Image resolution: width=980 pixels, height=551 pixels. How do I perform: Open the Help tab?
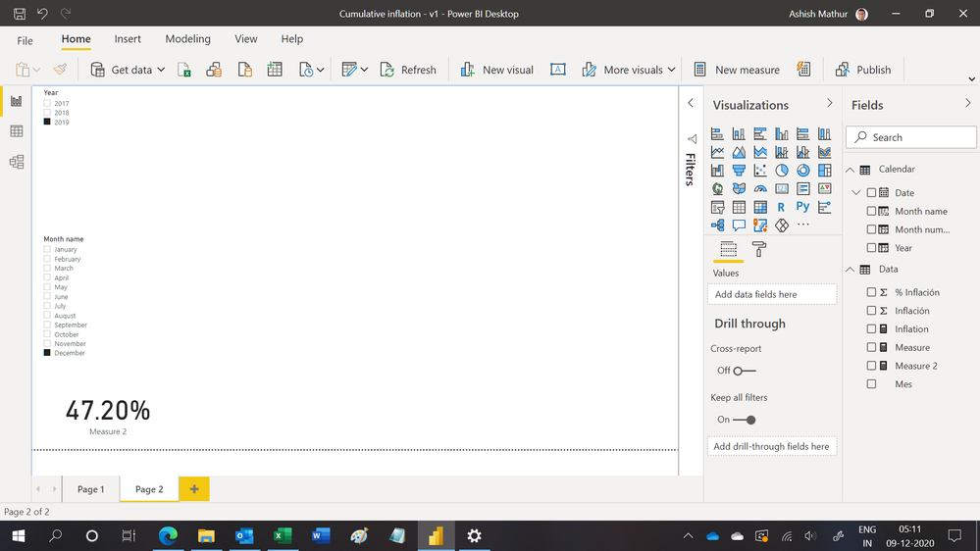(292, 39)
